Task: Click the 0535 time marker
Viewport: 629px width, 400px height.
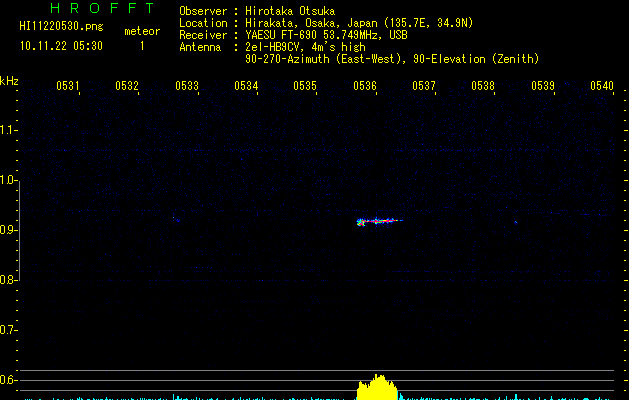Action: (305, 85)
